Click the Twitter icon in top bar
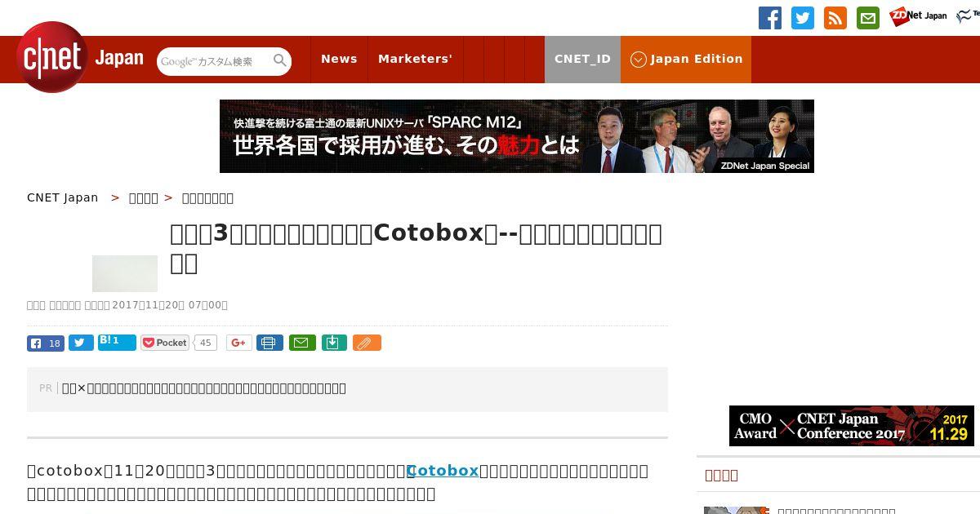The image size is (980, 514). [x=803, y=18]
